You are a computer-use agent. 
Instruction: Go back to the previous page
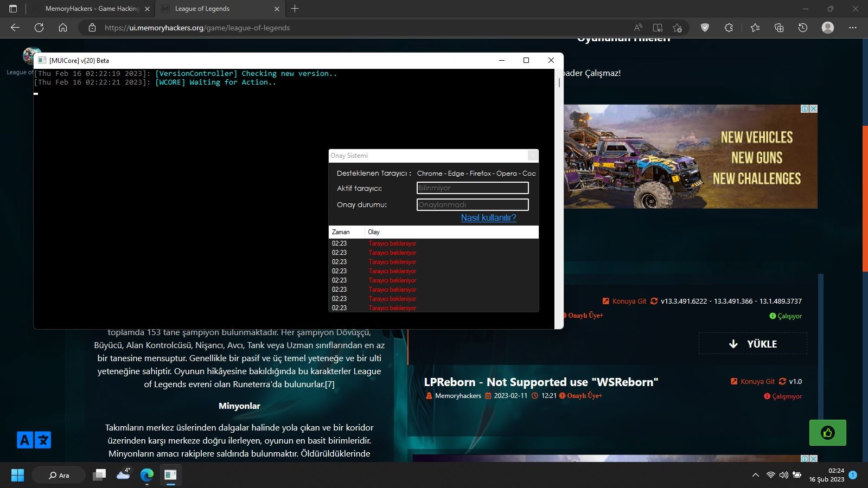point(15,28)
